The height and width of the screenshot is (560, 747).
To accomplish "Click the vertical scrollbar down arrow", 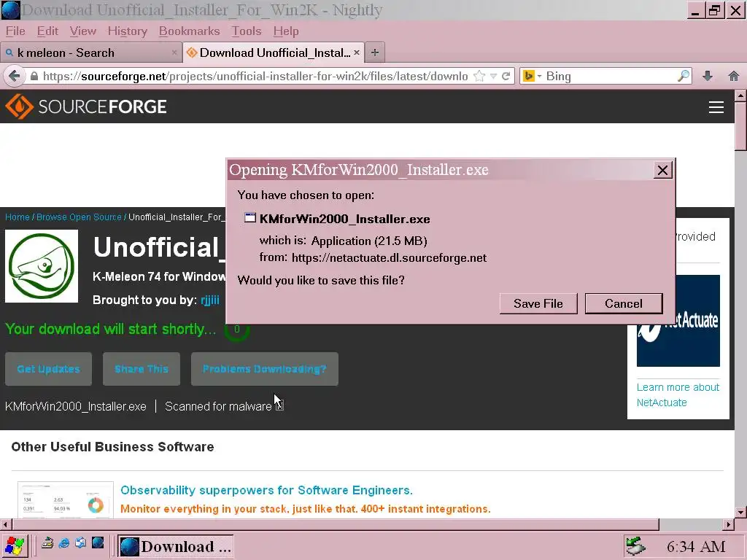I will click(740, 513).
